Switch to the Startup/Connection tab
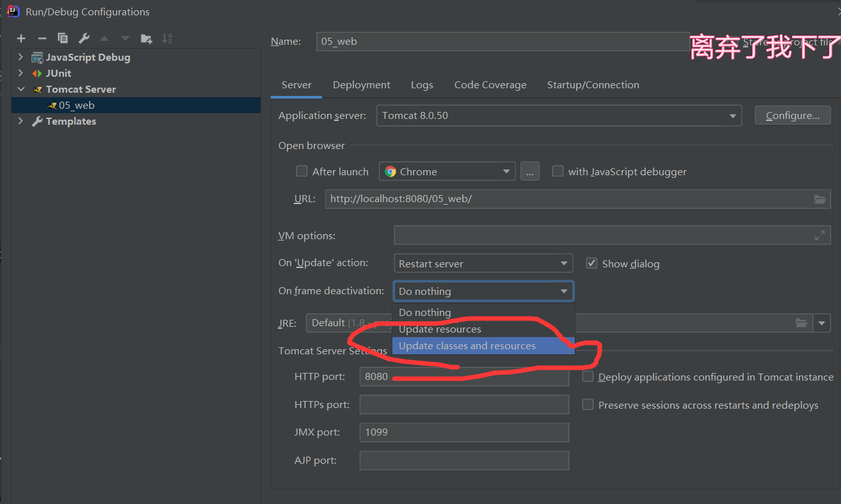 (593, 85)
